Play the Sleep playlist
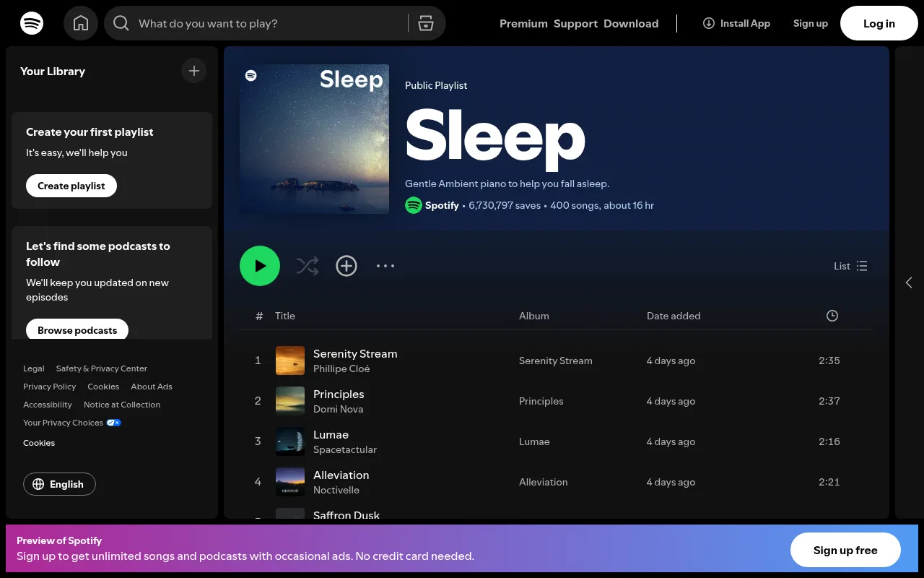 [x=260, y=266]
